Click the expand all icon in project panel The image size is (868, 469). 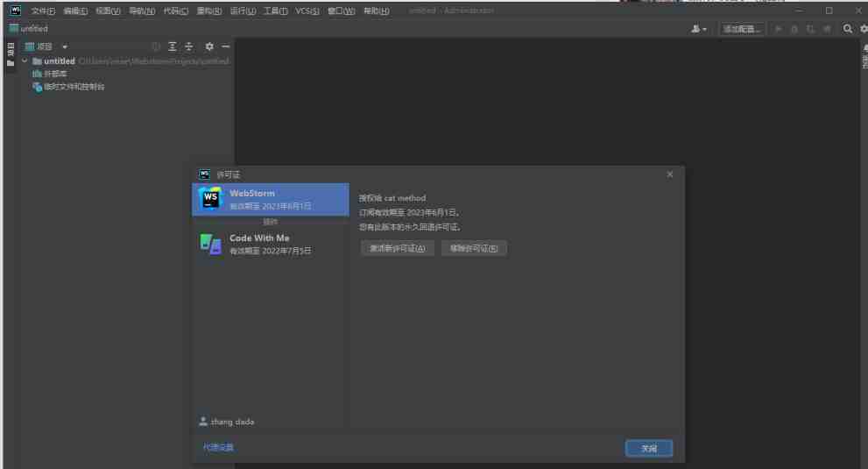coord(173,46)
